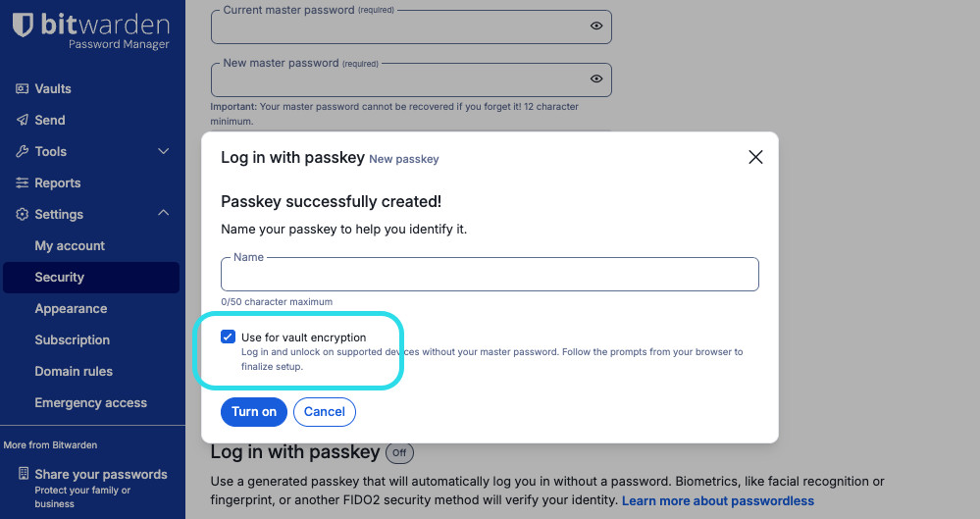Screen dimensions: 980x519
Task: Collapse the Settings section chevron
Action: point(164,214)
